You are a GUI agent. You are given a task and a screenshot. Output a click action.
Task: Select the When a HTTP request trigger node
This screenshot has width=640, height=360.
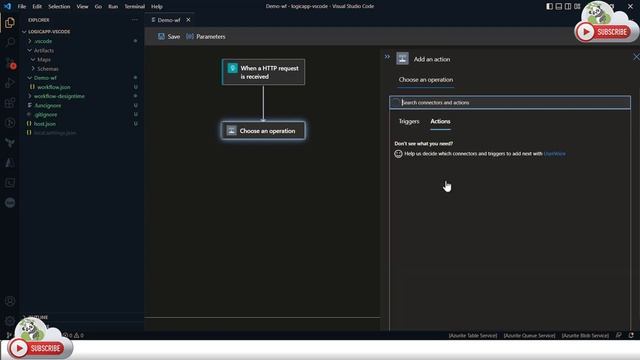263,72
